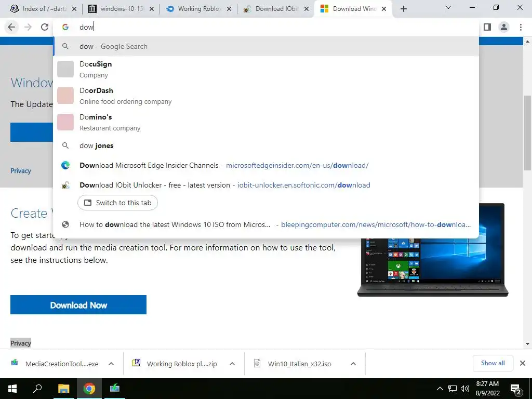Click the page scrollbar up arrow

point(528,42)
